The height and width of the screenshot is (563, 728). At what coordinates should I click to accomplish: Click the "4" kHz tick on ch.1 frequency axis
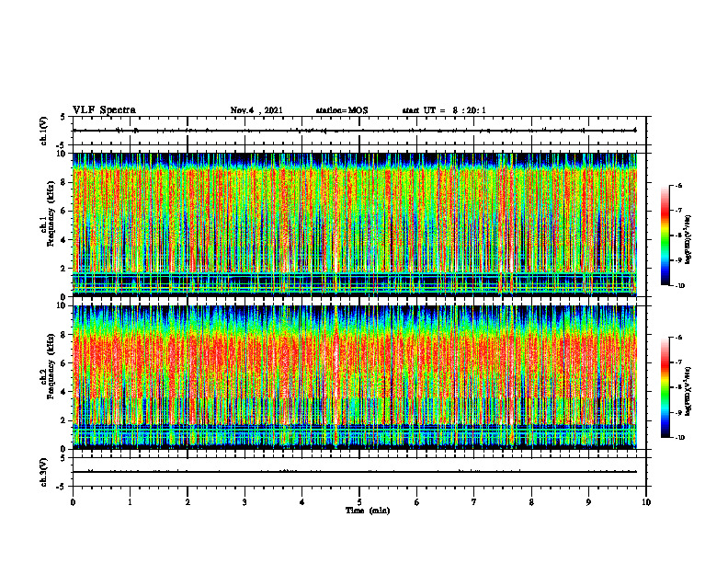64,240
